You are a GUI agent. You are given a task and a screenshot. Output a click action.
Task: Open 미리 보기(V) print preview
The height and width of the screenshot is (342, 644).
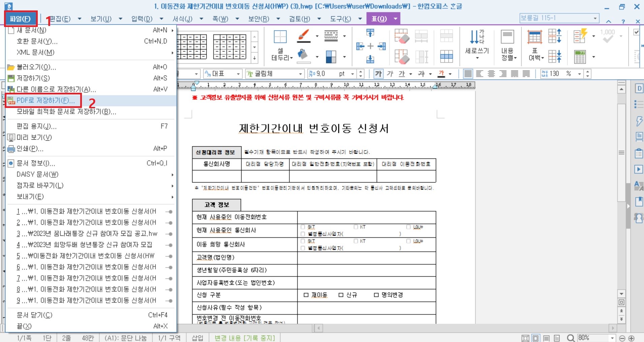(91, 138)
